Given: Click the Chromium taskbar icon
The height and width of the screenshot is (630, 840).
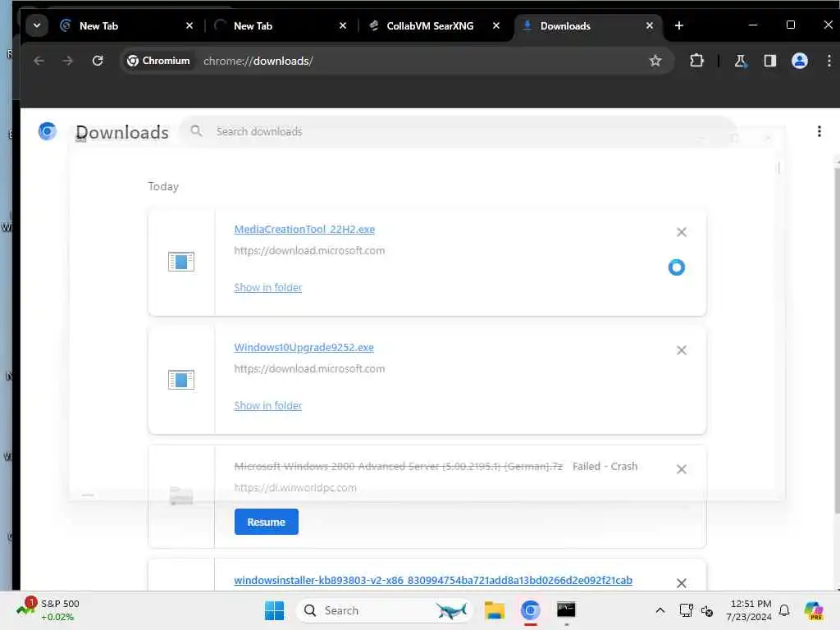Looking at the screenshot, I should click(531, 610).
